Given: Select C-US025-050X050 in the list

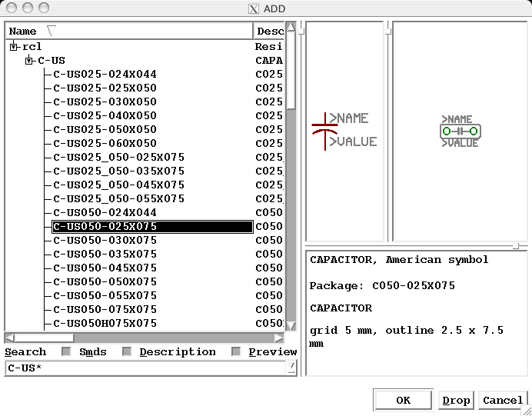Looking at the screenshot, I should 105,130.
